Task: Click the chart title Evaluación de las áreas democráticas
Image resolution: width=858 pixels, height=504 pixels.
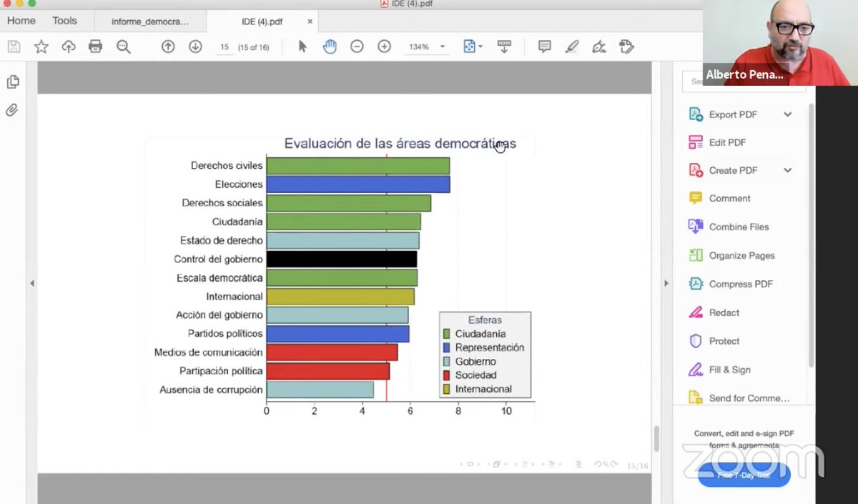Action: (400, 144)
